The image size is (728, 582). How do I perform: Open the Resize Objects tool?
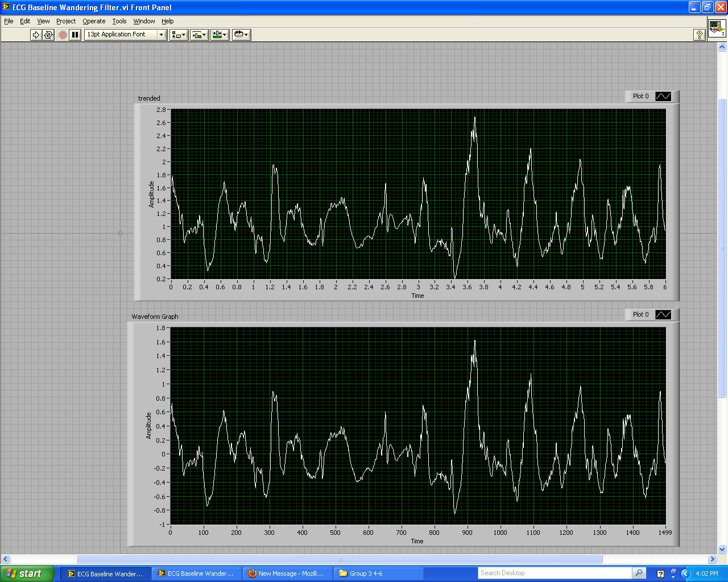tap(220, 35)
